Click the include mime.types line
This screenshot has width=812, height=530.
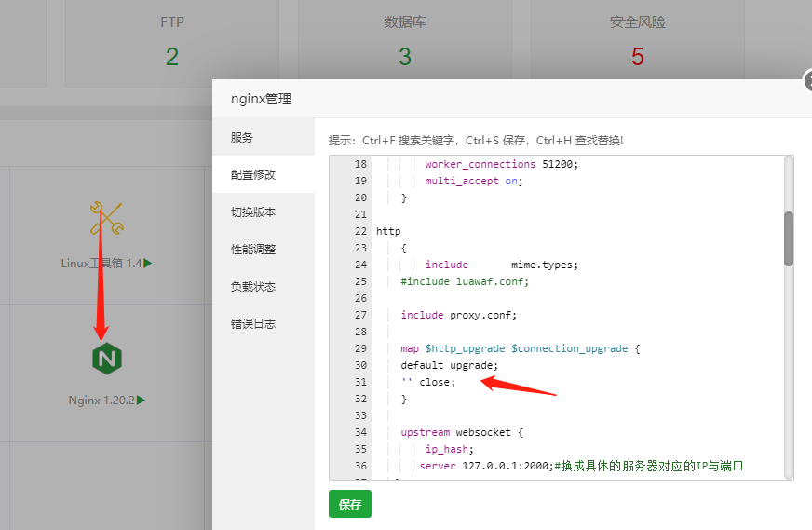pyautogui.click(x=501, y=265)
